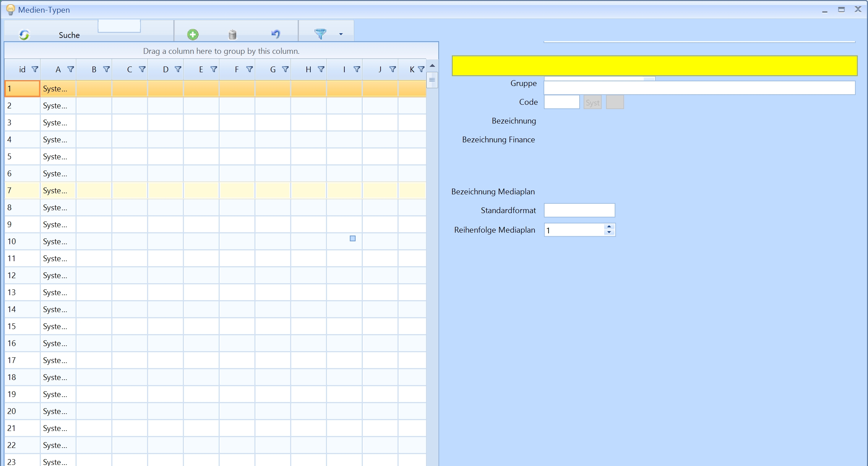Screen dimensions: 868x466
Task: Click the Syst button beside Code
Action: (592, 103)
